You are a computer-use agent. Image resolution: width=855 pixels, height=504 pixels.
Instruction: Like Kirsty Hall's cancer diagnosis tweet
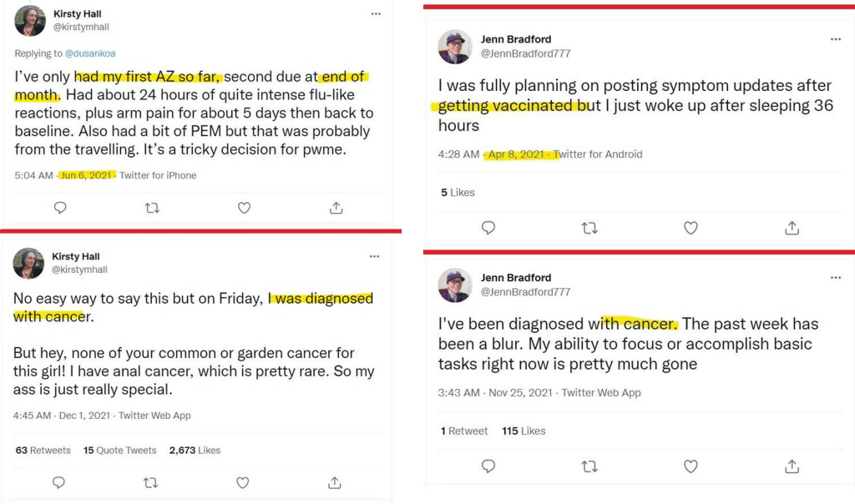(242, 482)
